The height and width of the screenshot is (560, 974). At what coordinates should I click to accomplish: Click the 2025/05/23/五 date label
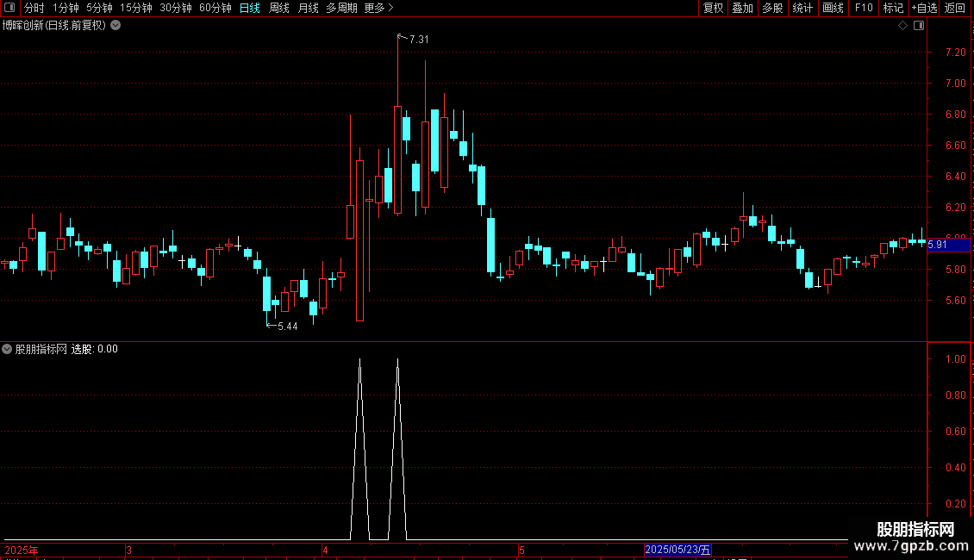[x=677, y=550]
